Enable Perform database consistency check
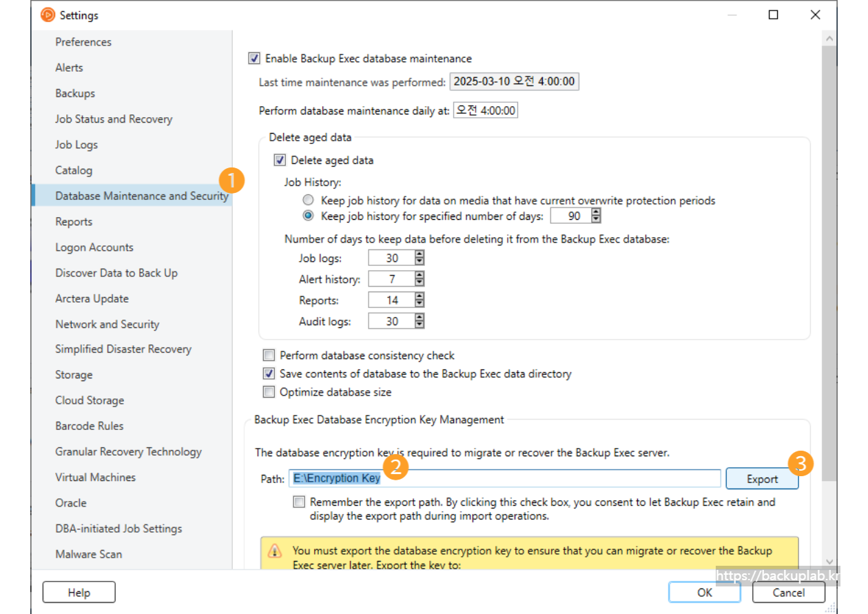The width and height of the screenshot is (868, 614). (269, 356)
